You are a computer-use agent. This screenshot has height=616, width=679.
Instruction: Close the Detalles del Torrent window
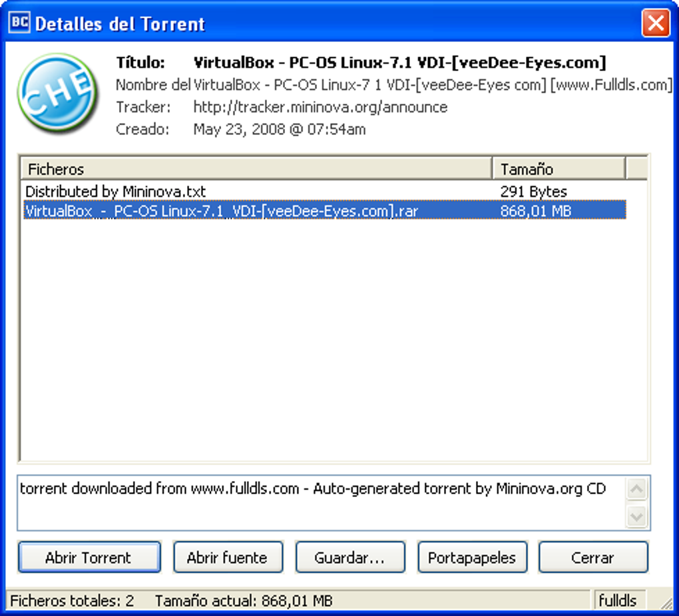pos(655,23)
